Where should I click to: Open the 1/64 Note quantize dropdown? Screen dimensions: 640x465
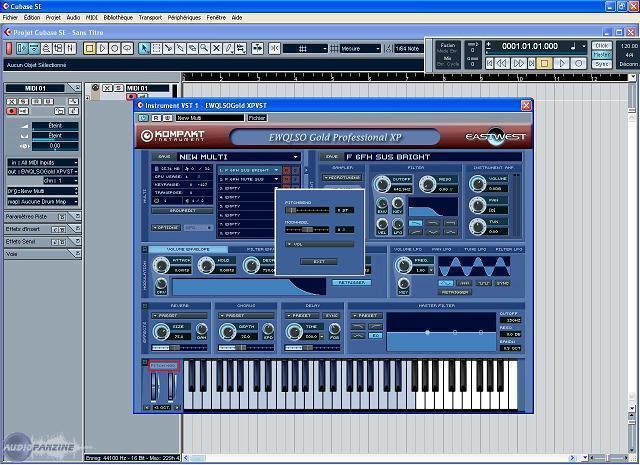tap(407, 49)
